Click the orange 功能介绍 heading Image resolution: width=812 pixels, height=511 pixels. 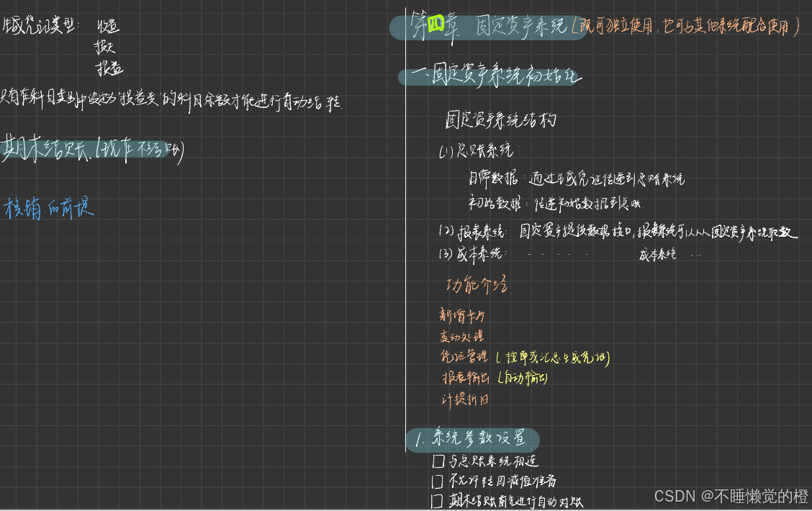click(477, 285)
